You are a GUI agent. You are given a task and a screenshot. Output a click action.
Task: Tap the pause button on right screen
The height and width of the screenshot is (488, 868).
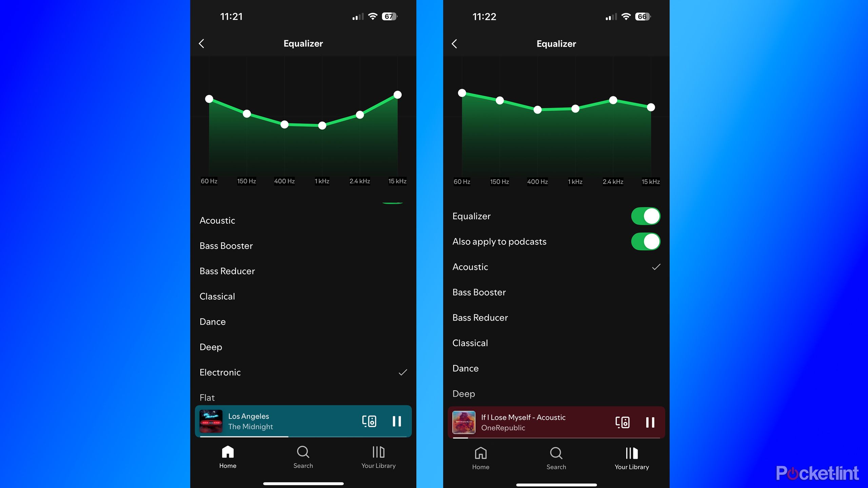[x=650, y=422]
